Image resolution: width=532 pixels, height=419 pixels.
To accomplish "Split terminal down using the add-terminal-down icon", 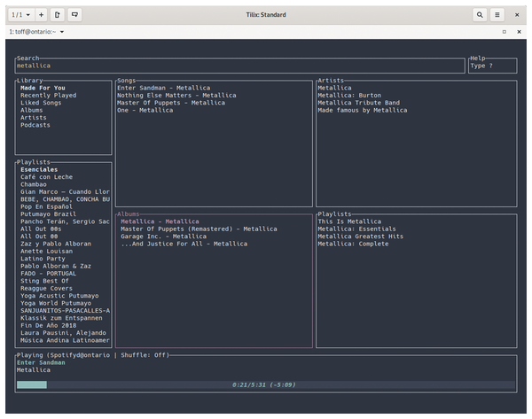I will (74, 15).
